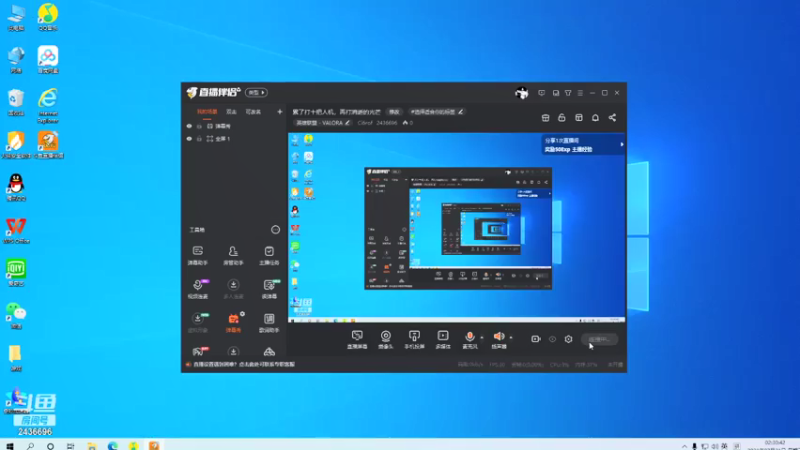Image resolution: width=800 pixels, height=450 pixels.
Task: Select the first active scene tab
Action: coord(207,112)
